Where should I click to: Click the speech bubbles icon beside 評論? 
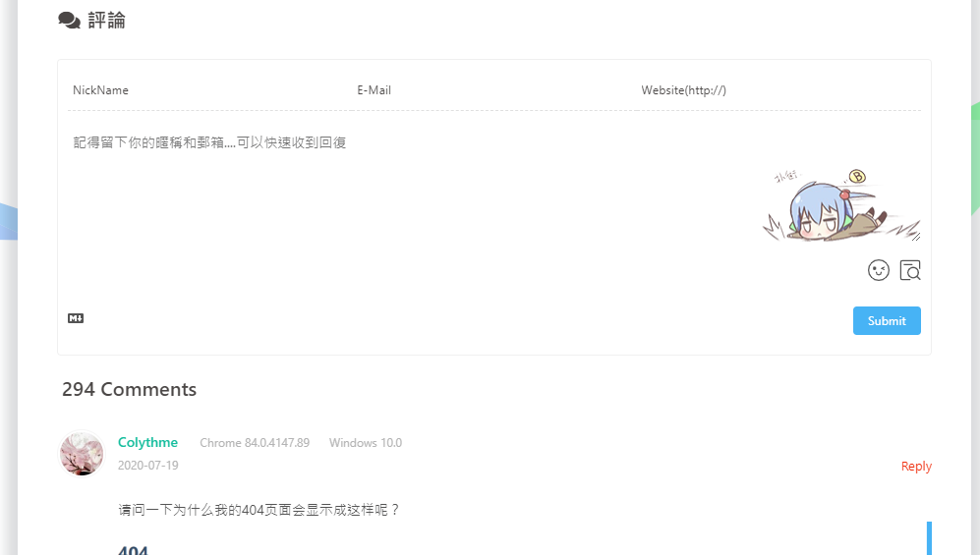pos(69,21)
